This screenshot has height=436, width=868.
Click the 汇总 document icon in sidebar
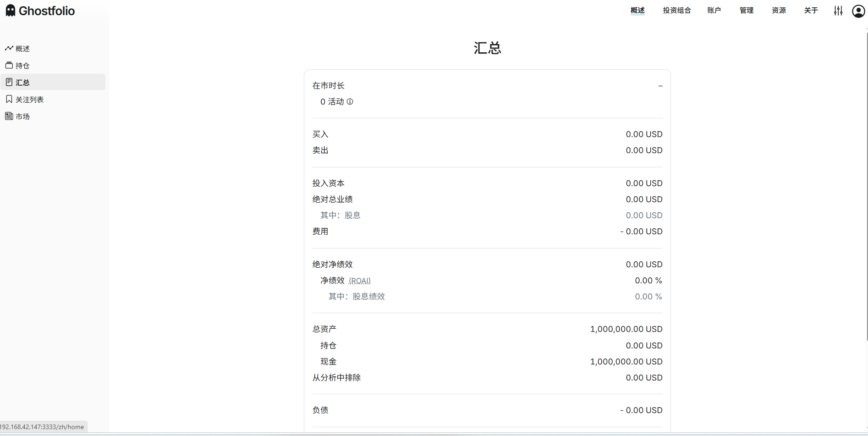click(9, 82)
